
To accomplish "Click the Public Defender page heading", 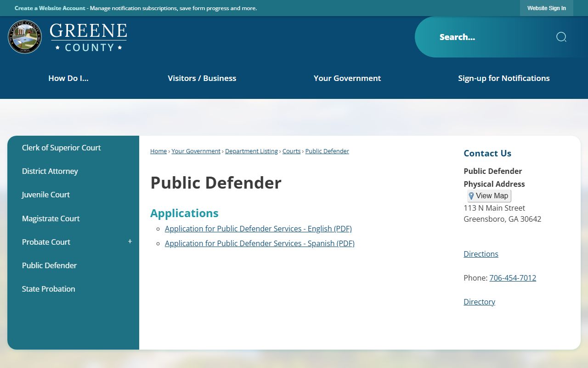I will coord(216,183).
